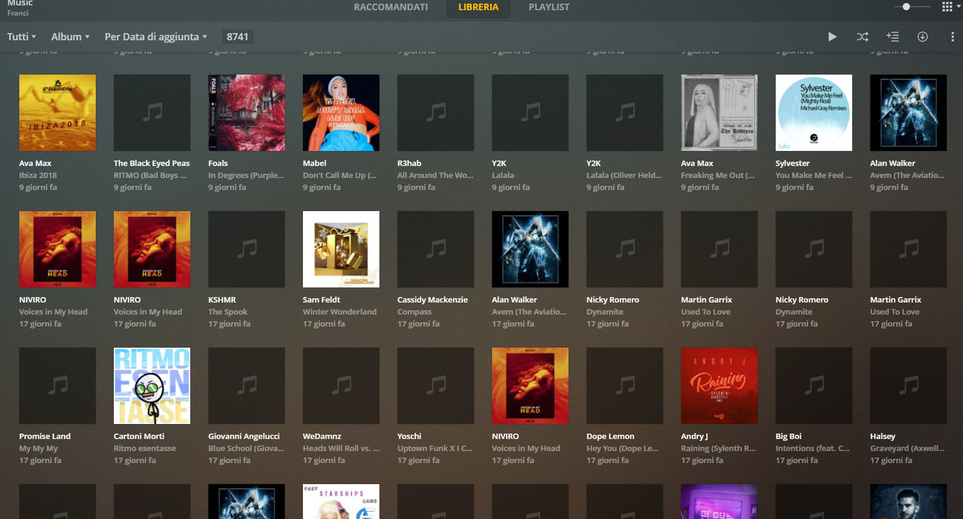Click album title Compass
963x519 pixels.
[415, 312]
